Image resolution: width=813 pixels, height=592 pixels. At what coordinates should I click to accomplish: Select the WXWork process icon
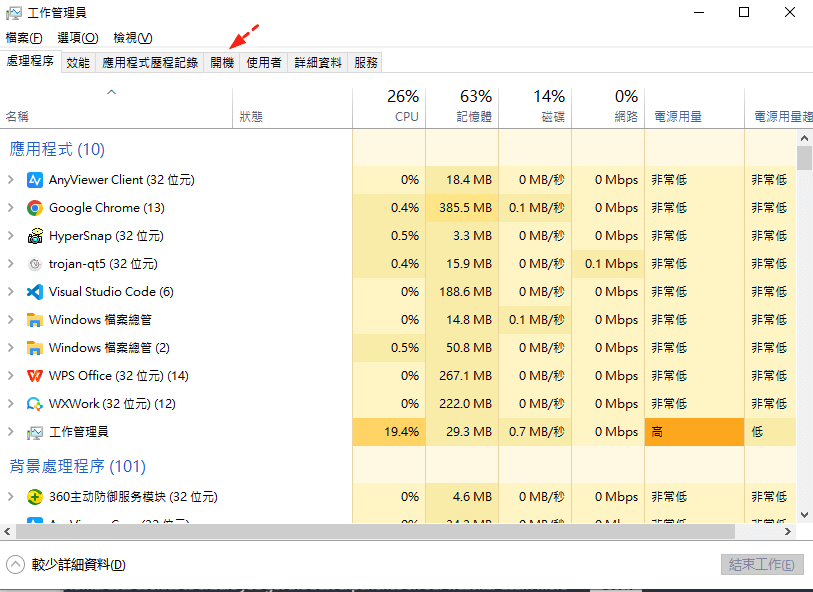click(35, 404)
